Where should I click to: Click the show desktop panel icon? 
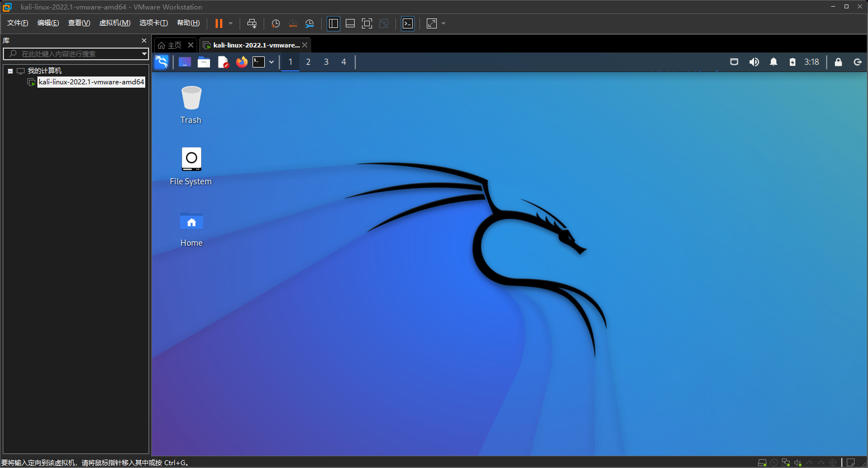pyautogui.click(x=185, y=62)
